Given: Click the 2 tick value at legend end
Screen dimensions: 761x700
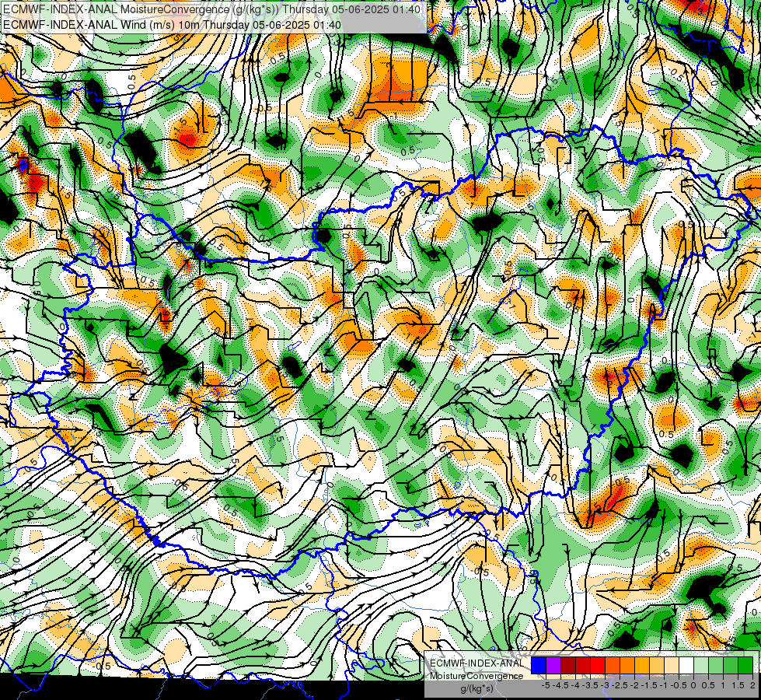Looking at the screenshot, I should 752,685.
